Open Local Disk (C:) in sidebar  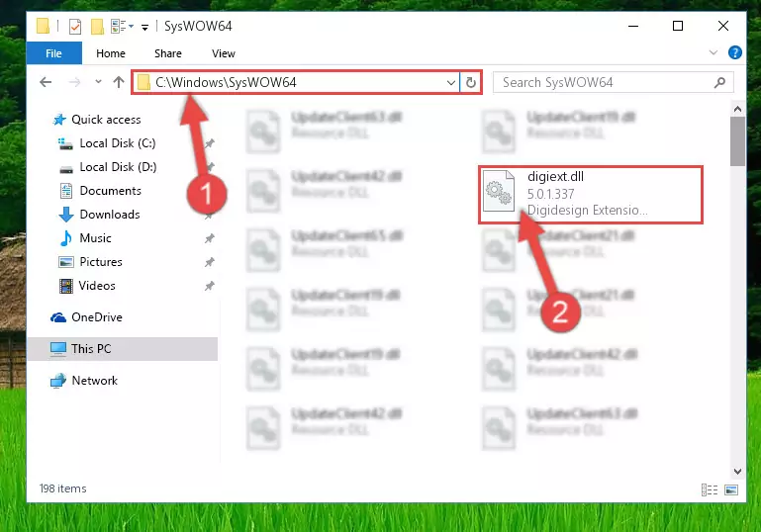pos(118,143)
